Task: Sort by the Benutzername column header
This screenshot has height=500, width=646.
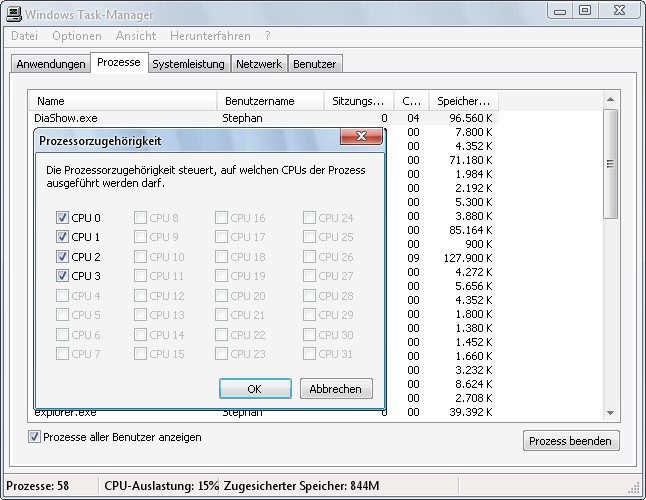Action: (x=270, y=101)
